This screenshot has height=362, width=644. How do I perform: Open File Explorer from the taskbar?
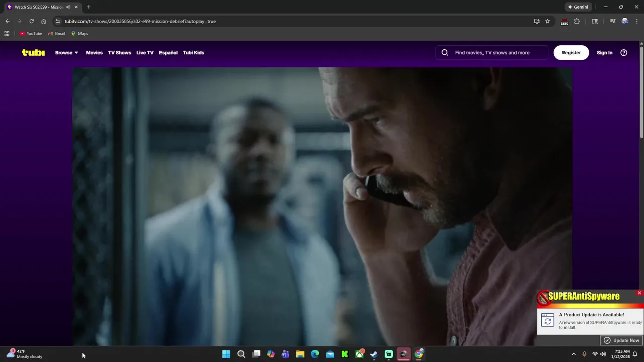point(300,354)
